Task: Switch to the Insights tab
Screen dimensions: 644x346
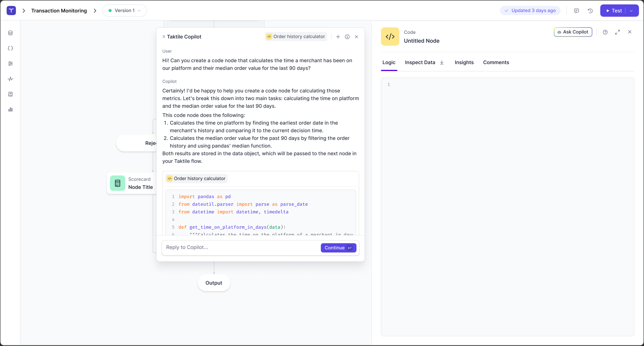Action: [x=464, y=62]
